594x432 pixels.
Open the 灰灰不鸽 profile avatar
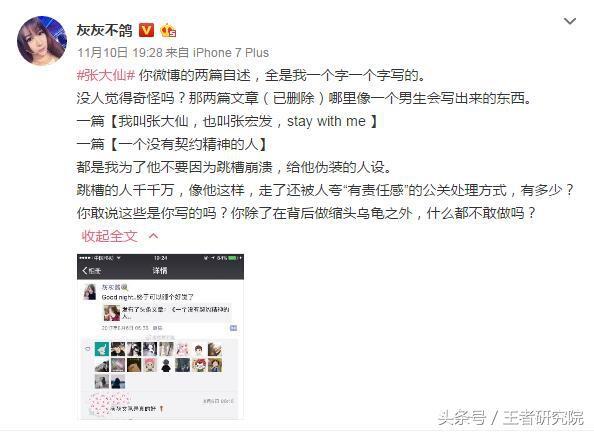click(42, 41)
